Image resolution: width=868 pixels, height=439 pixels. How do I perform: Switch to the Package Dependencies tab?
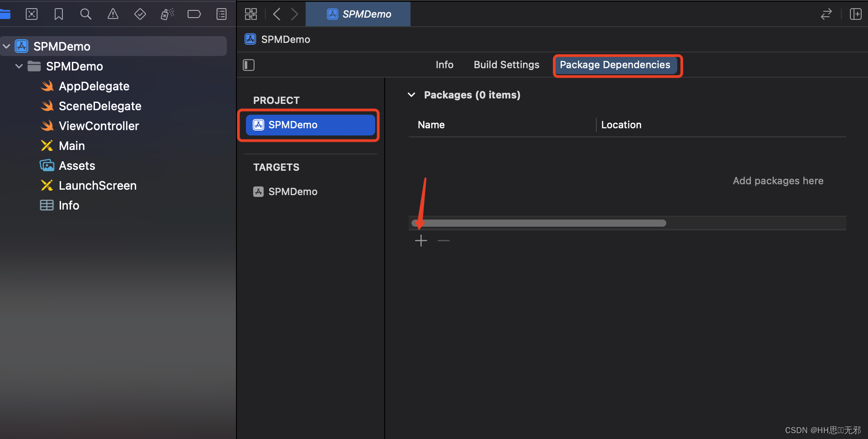[615, 65]
